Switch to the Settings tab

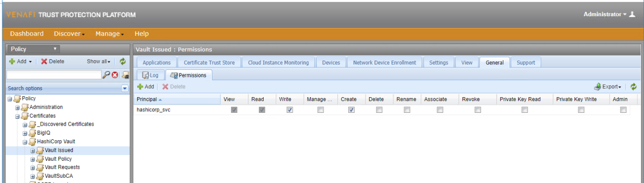[x=439, y=63]
